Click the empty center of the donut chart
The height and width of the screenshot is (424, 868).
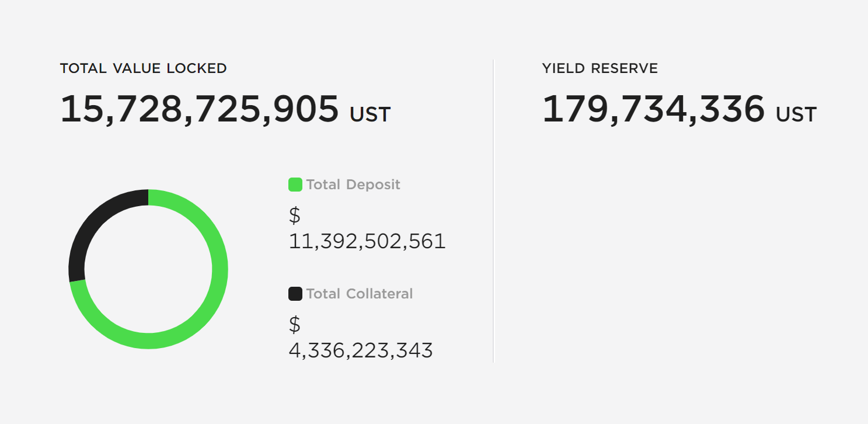pyautogui.click(x=148, y=269)
